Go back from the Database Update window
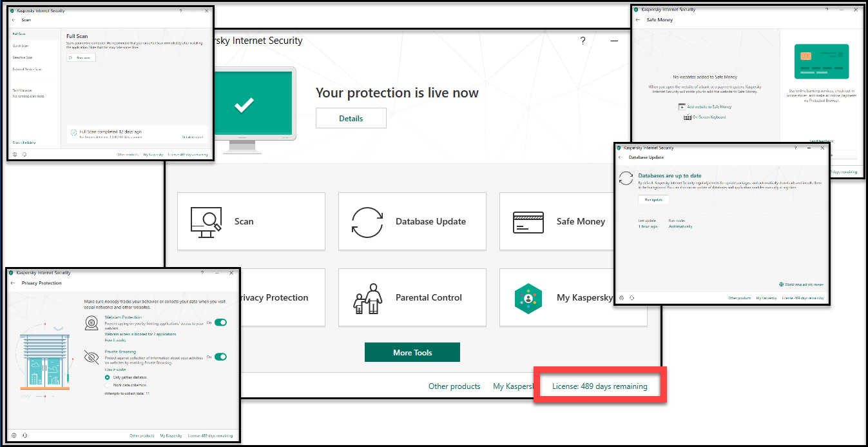 pos(621,157)
